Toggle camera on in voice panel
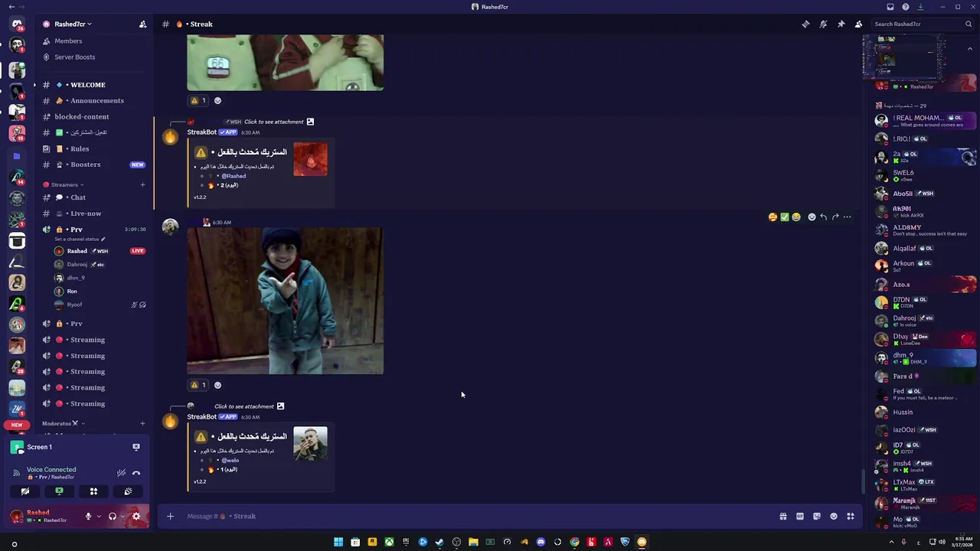The image size is (980, 551). (x=25, y=491)
